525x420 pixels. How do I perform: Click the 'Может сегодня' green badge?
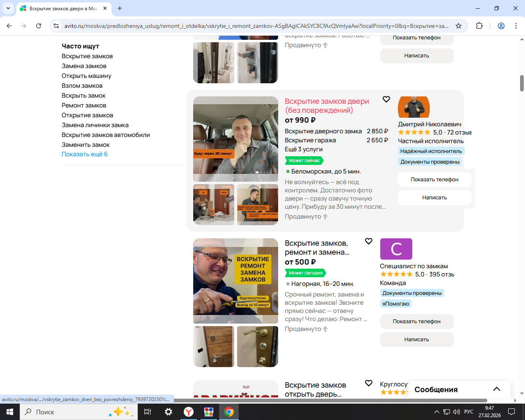(306, 273)
